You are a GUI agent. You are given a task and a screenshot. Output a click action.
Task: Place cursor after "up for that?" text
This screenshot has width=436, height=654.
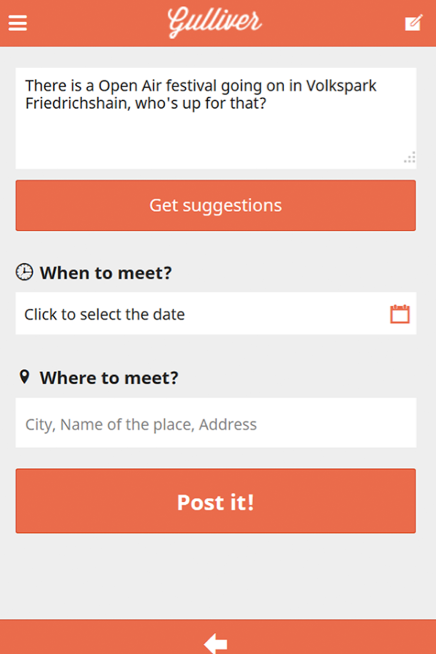[267, 103]
